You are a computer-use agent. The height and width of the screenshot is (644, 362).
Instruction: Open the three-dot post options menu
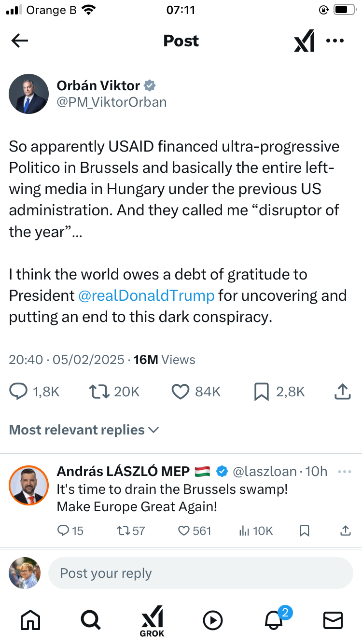click(335, 41)
